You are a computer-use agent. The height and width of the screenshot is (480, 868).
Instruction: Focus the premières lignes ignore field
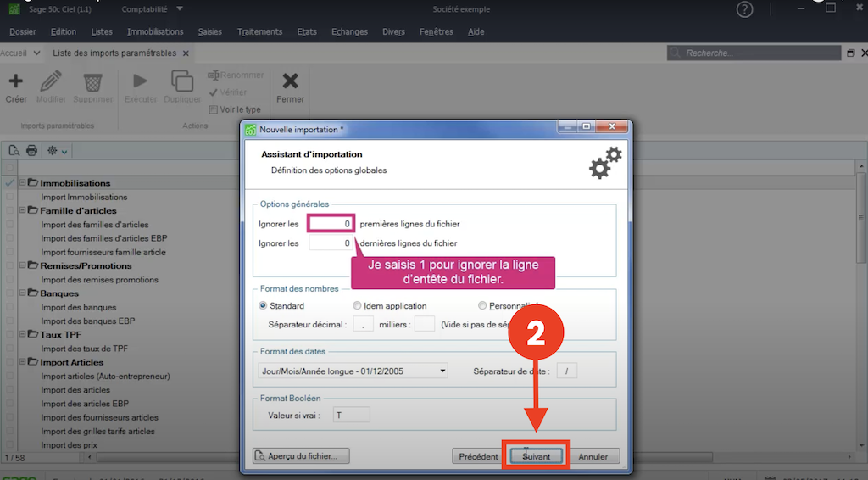click(x=331, y=224)
